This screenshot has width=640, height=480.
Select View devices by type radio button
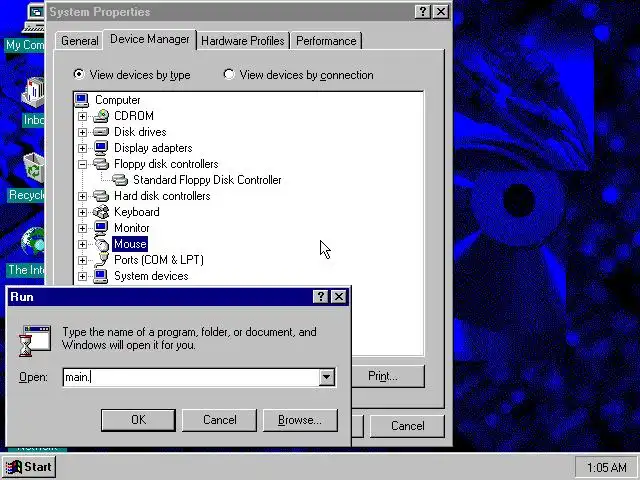pos(79,74)
